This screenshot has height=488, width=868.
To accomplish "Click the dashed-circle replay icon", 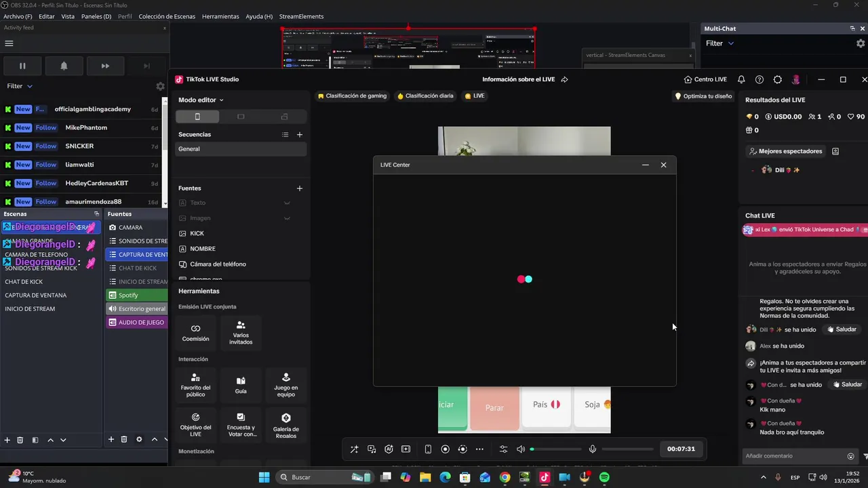I will 462,449.
